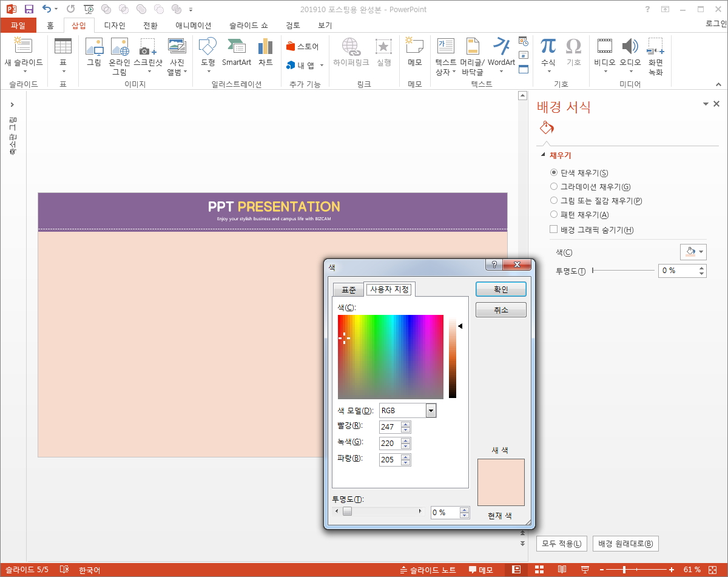Open the 스크린샷 screenshot tool
The image size is (728, 577).
[148, 56]
